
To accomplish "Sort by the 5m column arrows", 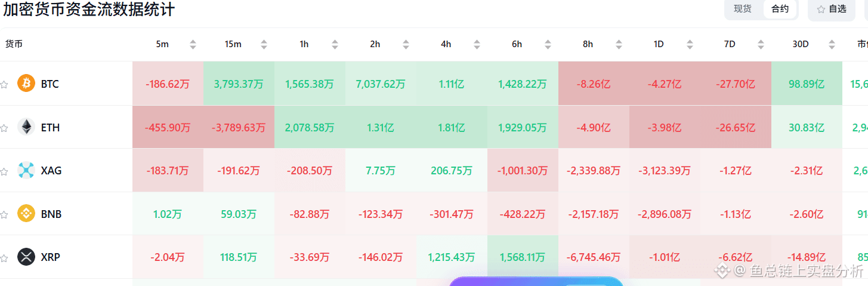I will pos(193,44).
